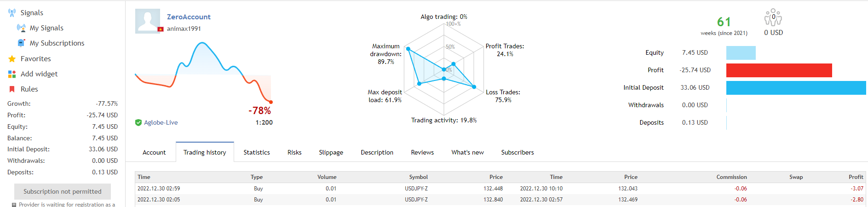Click the blue Initial Deposit bar
Image resolution: width=868 pixels, height=207 pixels.
coord(796,88)
